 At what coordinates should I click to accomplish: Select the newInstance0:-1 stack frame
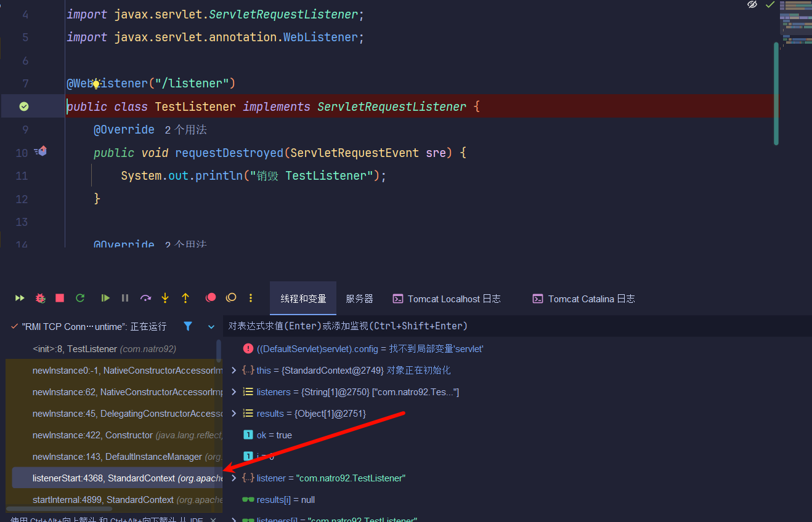tap(114, 371)
